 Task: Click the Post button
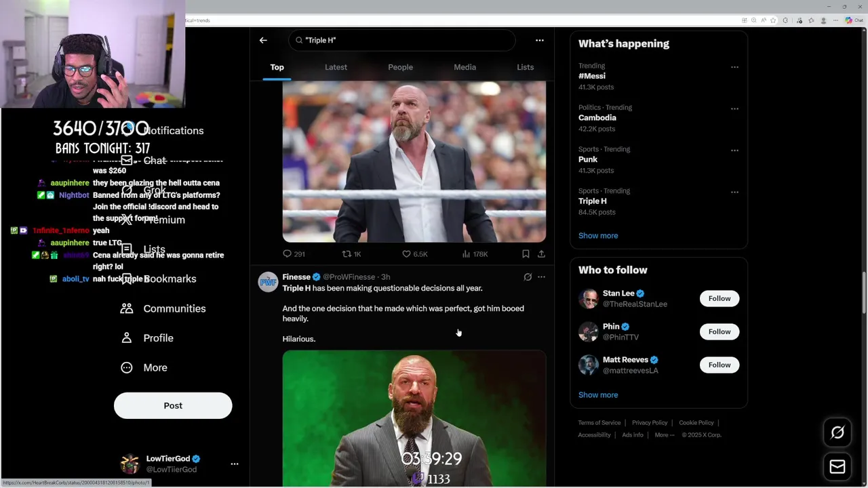[173, 405]
